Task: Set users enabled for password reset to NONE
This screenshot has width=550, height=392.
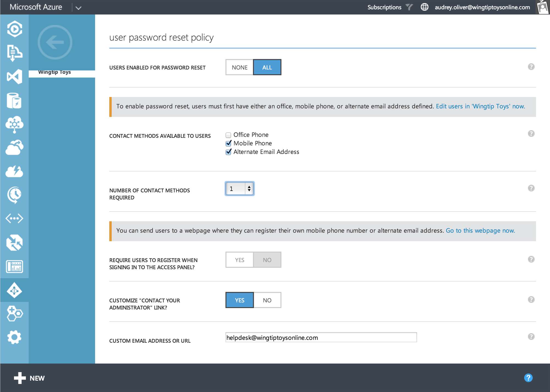Action: (x=240, y=67)
